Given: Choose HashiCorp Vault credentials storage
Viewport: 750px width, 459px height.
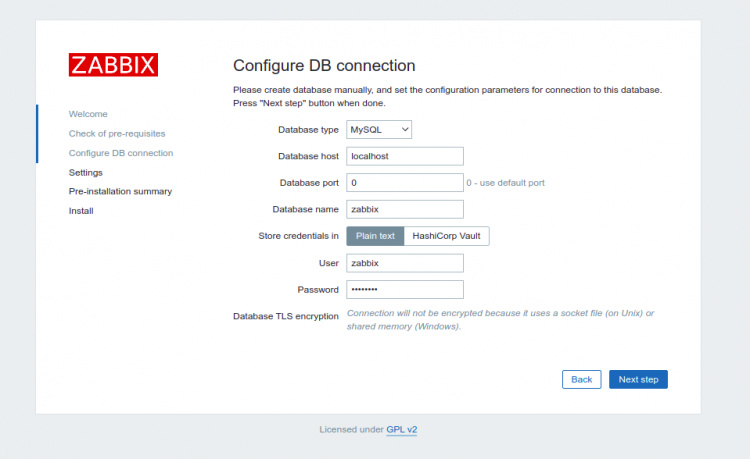Looking at the screenshot, I should coord(446,236).
